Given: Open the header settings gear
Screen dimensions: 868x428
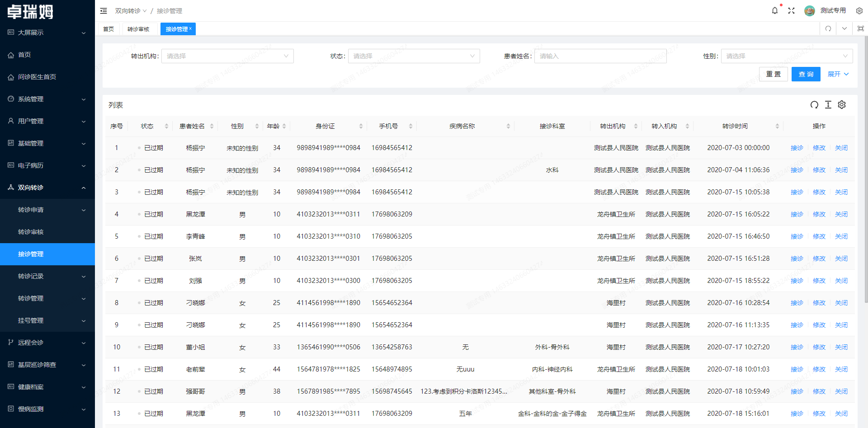Looking at the screenshot, I should [x=859, y=11].
